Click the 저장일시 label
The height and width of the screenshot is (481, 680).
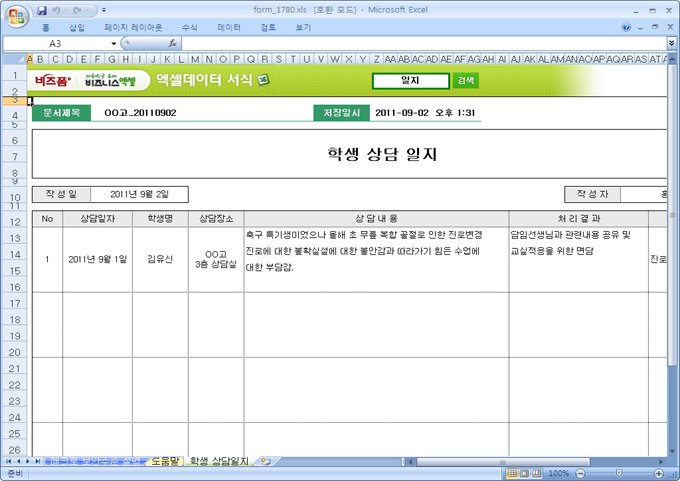click(342, 113)
